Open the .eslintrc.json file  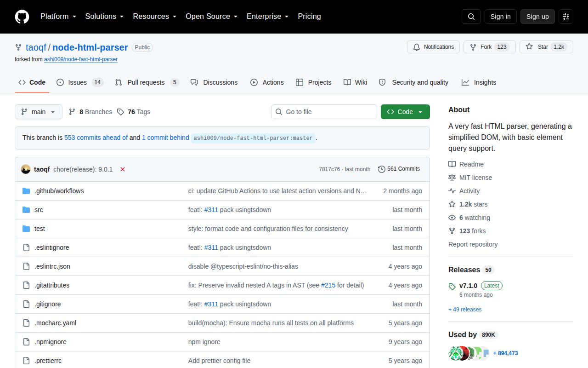click(52, 266)
